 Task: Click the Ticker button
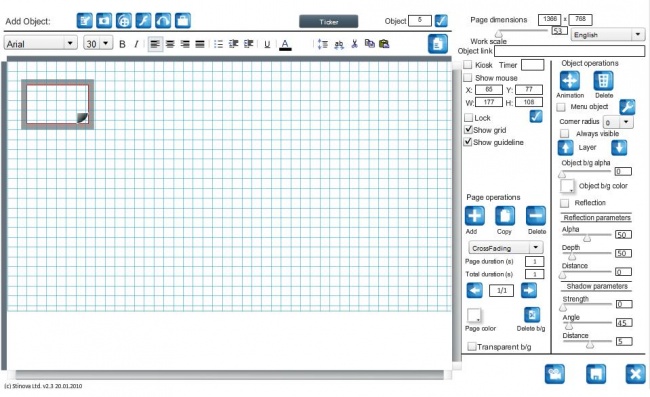point(329,22)
